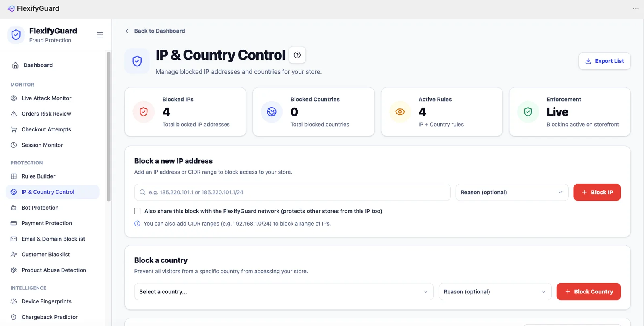Click the page header shield icon
The image size is (644, 326).
(x=137, y=61)
